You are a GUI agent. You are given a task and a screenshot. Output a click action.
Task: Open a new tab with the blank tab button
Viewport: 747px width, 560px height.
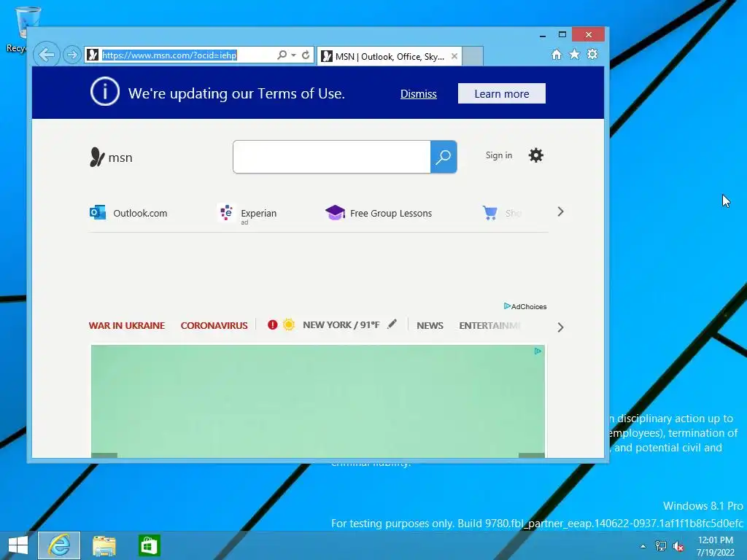tap(473, 56)
